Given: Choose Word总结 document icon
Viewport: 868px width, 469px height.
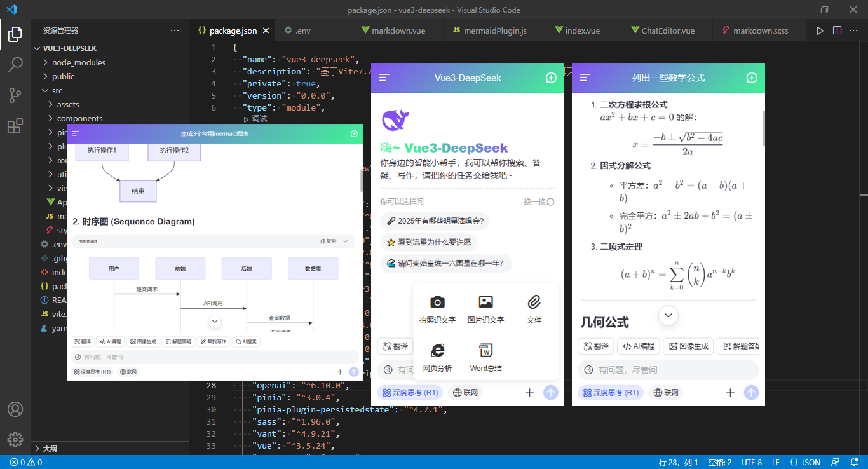Looking at the screenshot, I should [486, 350].
